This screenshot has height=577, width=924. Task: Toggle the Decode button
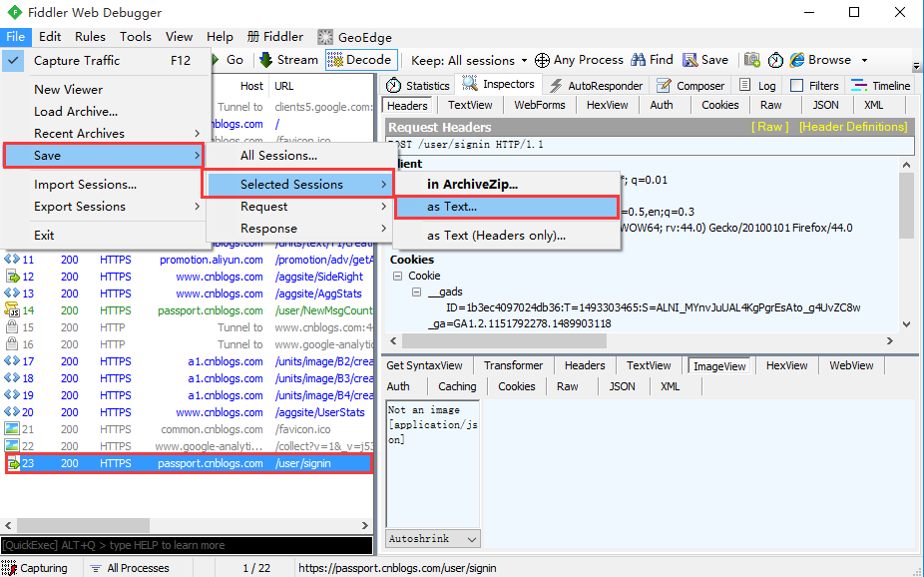[360, 60]
